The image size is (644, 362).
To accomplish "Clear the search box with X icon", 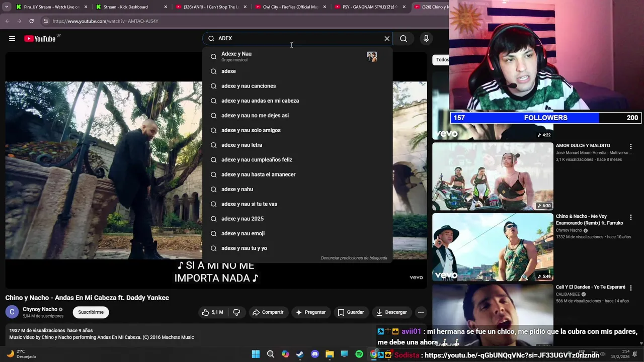I will coord(387,39).
